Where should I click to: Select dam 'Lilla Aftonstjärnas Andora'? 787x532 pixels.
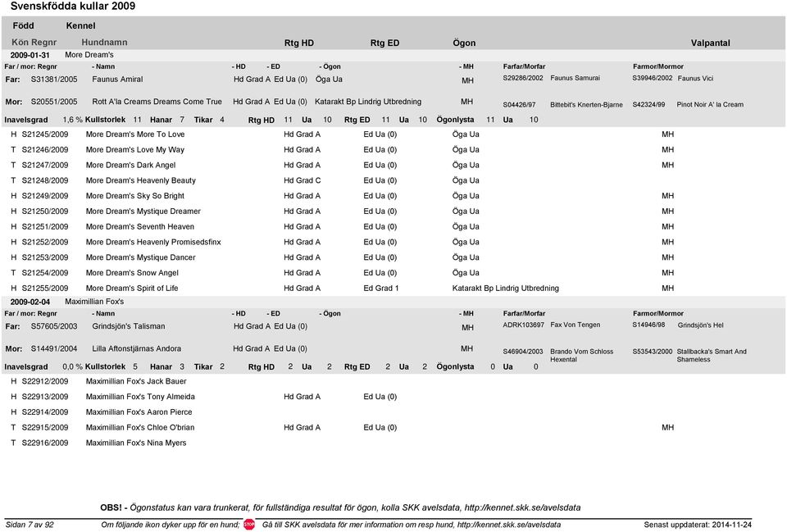point(137,348)
